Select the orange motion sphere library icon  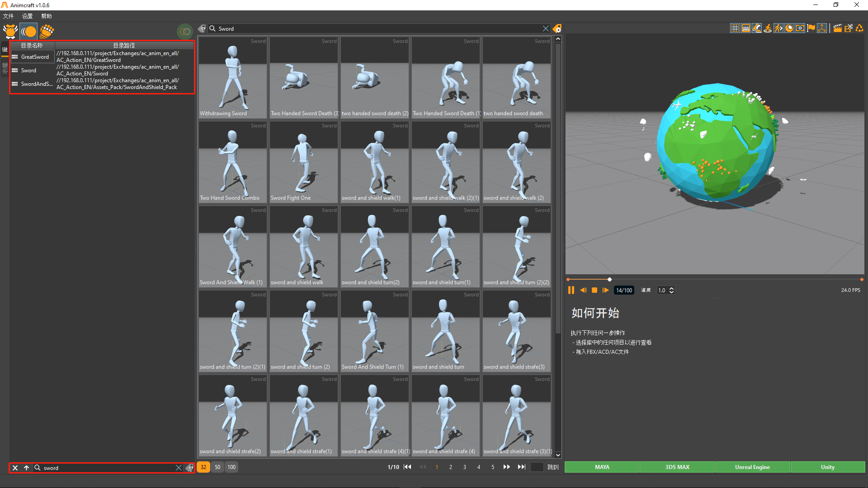28,31
